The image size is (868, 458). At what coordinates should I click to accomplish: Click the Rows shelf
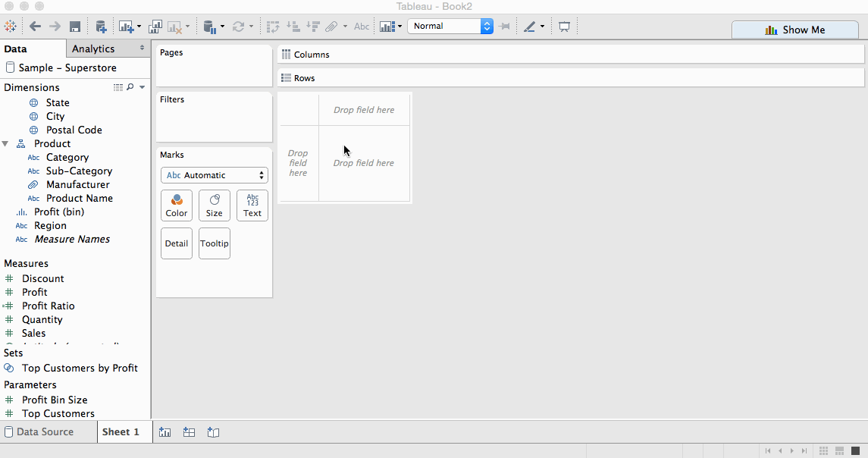571,78
